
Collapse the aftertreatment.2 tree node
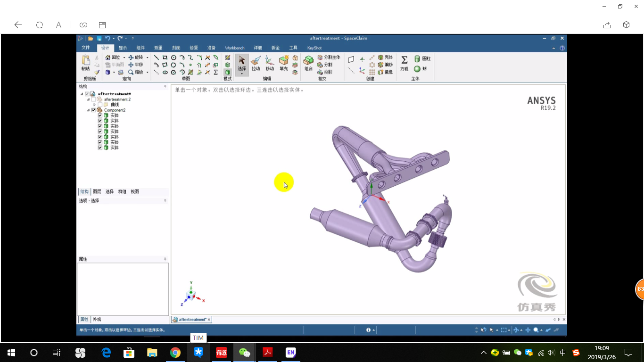coord(88,99)
